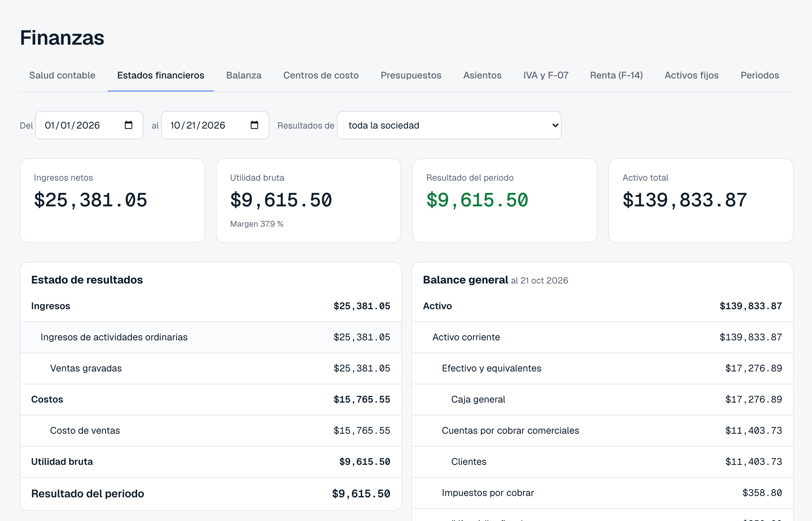Click the Activo total card value
Screen dimensions: 812x521
tap(684, 200)
